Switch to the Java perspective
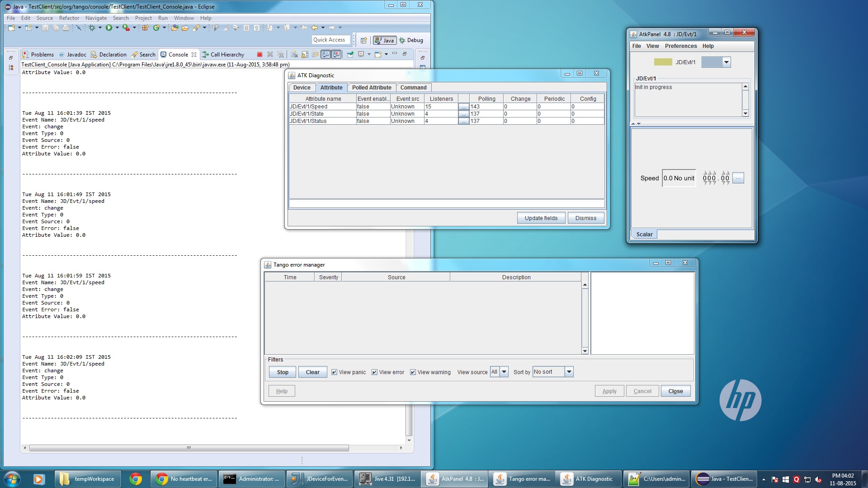The width and height of the screenshot is (868, 488). [x=385, y=40]
